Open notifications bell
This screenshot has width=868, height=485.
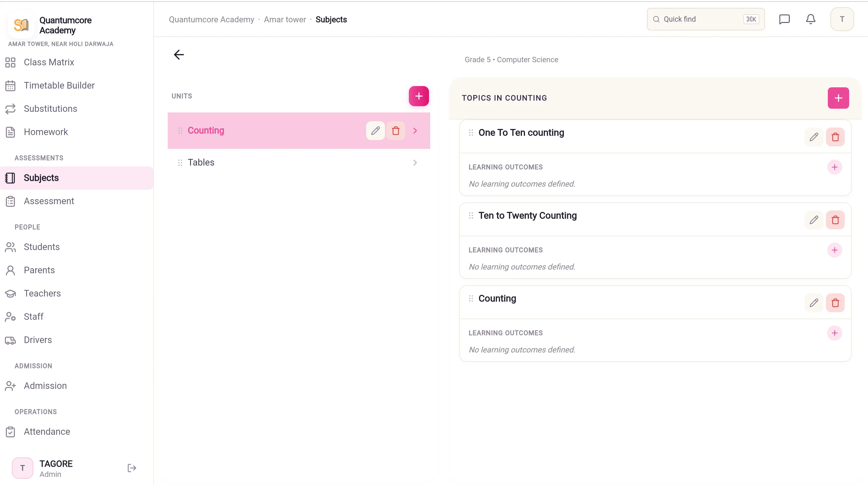(x=811, y=19)
